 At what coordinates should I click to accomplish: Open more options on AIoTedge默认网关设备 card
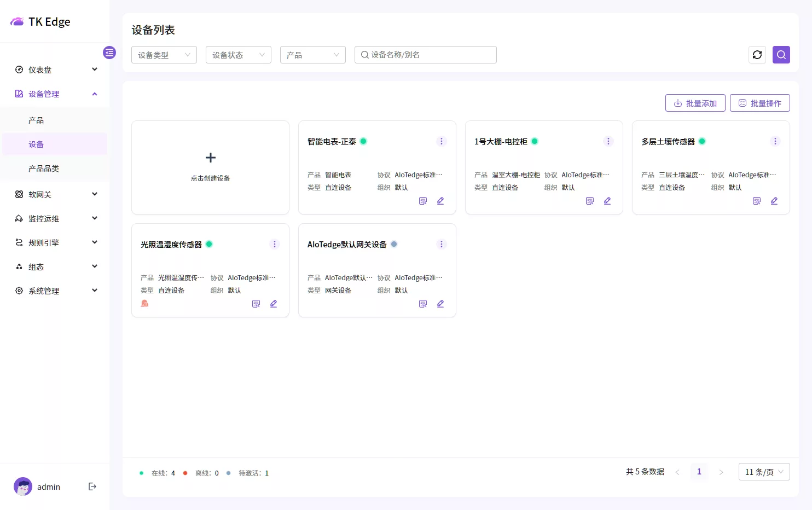[x=442, y=244]
